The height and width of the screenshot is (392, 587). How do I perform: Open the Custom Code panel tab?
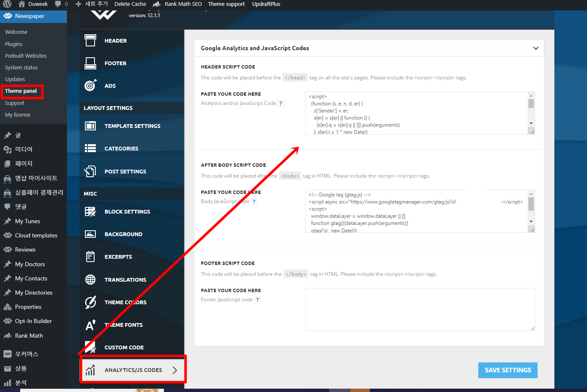(132, 347)
